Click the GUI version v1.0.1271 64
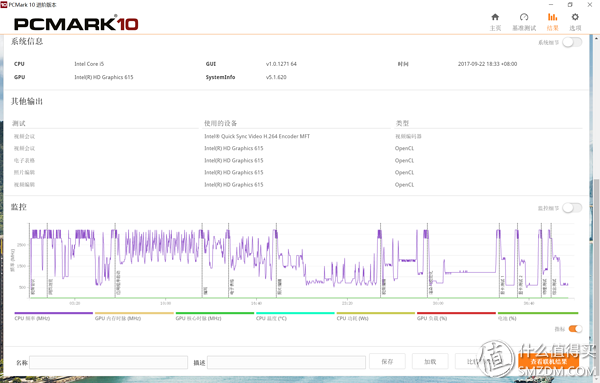The width and height of the screenshot is (600, 383). (x=281, y=64)
